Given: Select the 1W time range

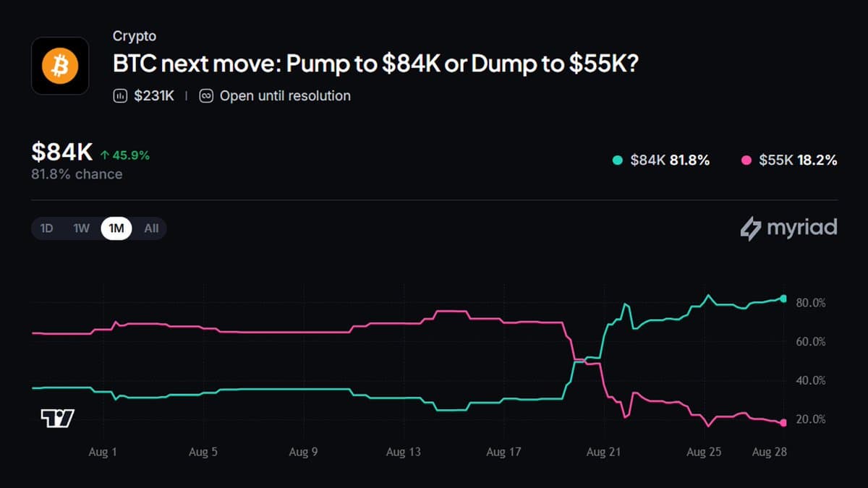Looking at the screenshot, I should [81, 228].
